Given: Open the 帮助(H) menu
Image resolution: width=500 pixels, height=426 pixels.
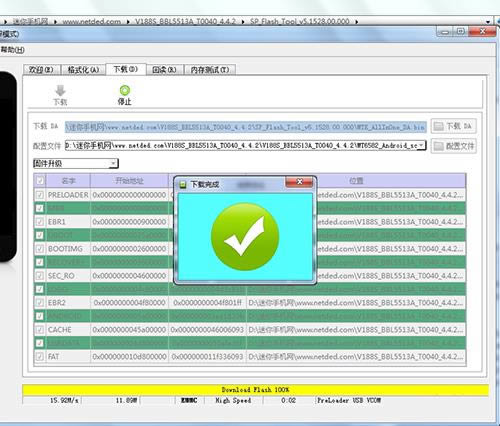Looking at the screenshot, I should [x=12, y=50].
